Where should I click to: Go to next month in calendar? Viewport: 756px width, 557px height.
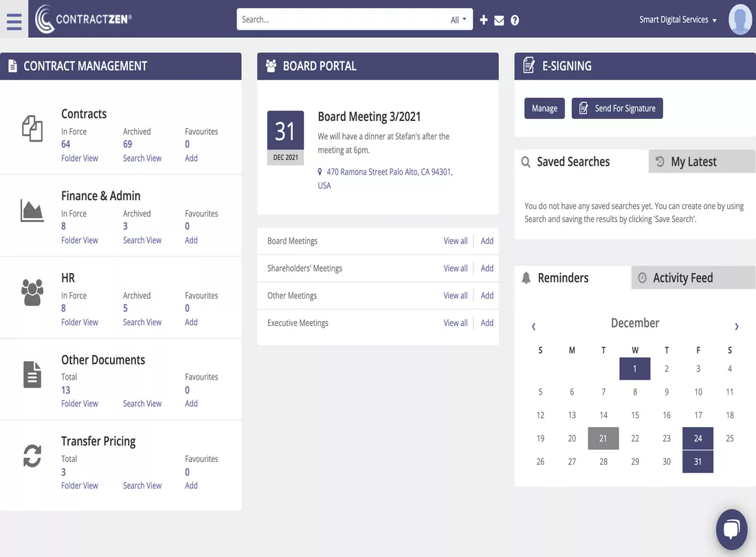[x=736, y=327]
